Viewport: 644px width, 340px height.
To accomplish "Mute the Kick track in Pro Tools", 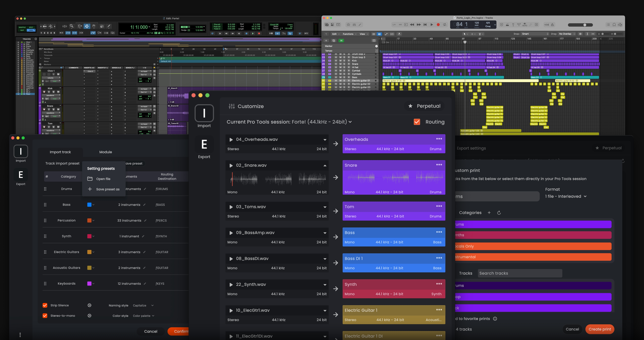I will 58,92.
